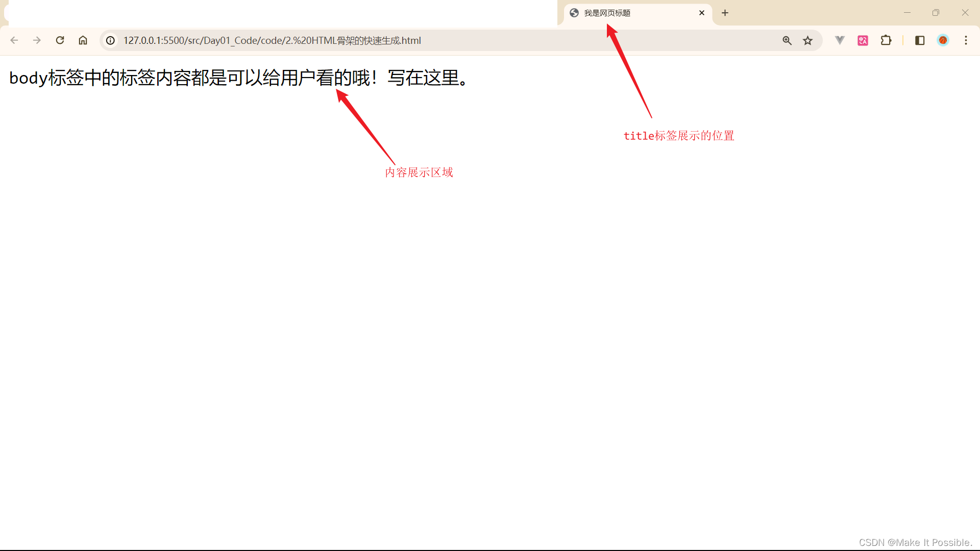The height and width of the screenshot is (551, 980).
Task: Go forward to the next page
Action: [37, 40]
